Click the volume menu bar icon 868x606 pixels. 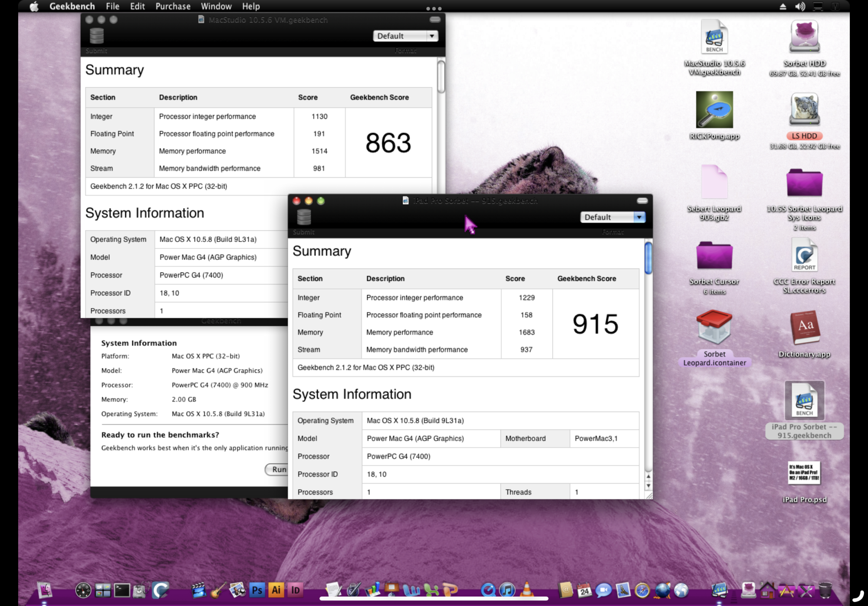(800, 7)
